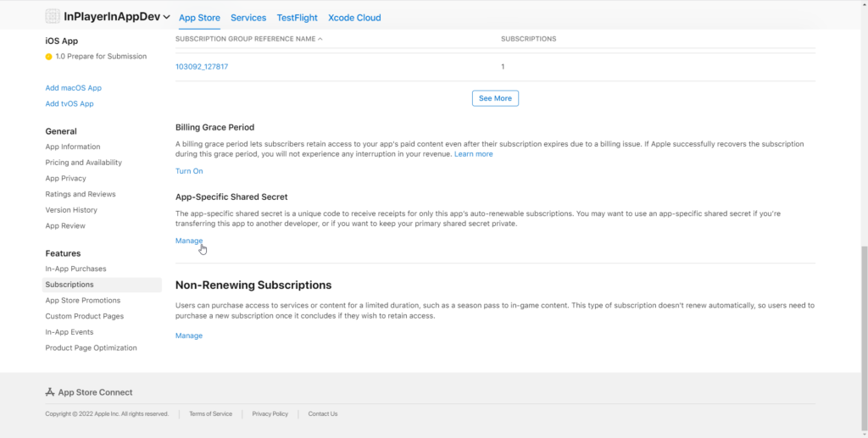Viewport: 868px width, 438px height.
Task: Click the See More button
Action: click(495, 98)
